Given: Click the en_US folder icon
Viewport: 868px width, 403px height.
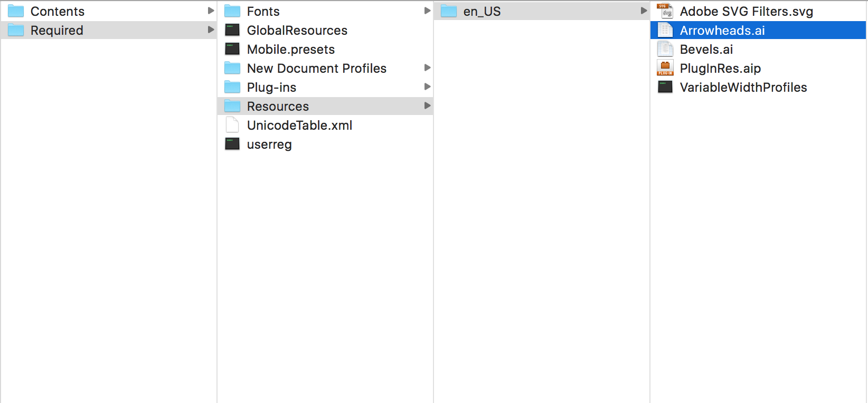Looking at the screenshot, I should click(449, 11).
